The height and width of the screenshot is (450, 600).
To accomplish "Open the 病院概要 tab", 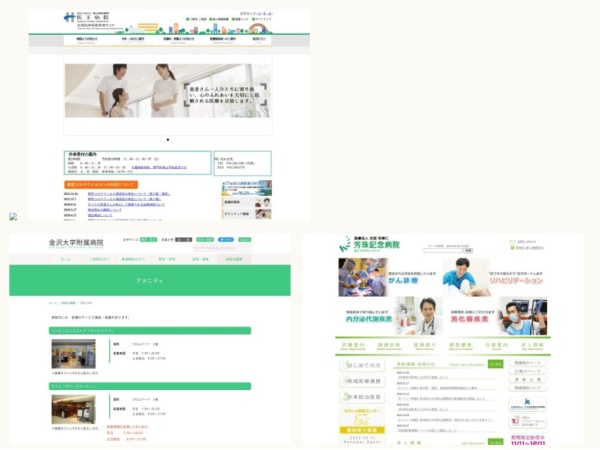I will (x=461, y=346).
